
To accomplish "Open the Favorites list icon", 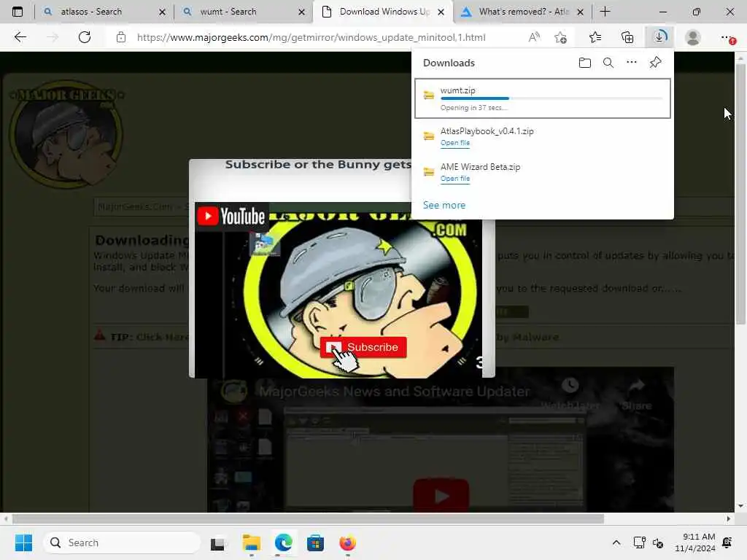I will [x=595, y=37].
